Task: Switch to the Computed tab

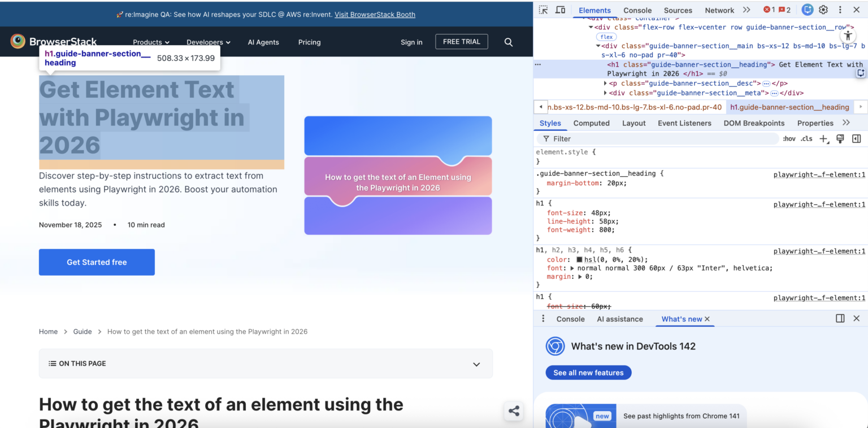Action: click(591, 123)
